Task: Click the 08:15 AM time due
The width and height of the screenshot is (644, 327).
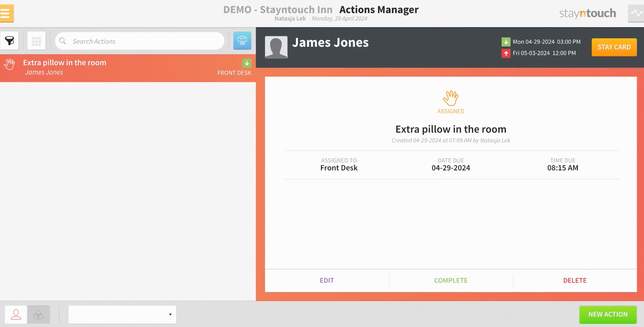Action: 563,168
